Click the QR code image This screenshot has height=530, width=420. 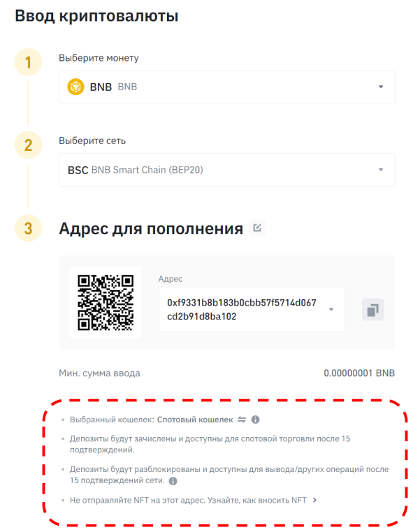(x=106, y=303)
